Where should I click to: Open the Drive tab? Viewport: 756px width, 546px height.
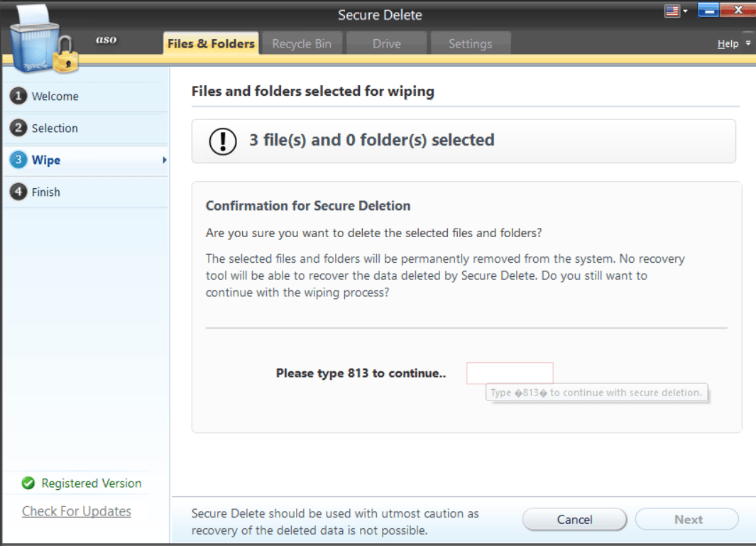pyautogui.click(x=386, y=43)
